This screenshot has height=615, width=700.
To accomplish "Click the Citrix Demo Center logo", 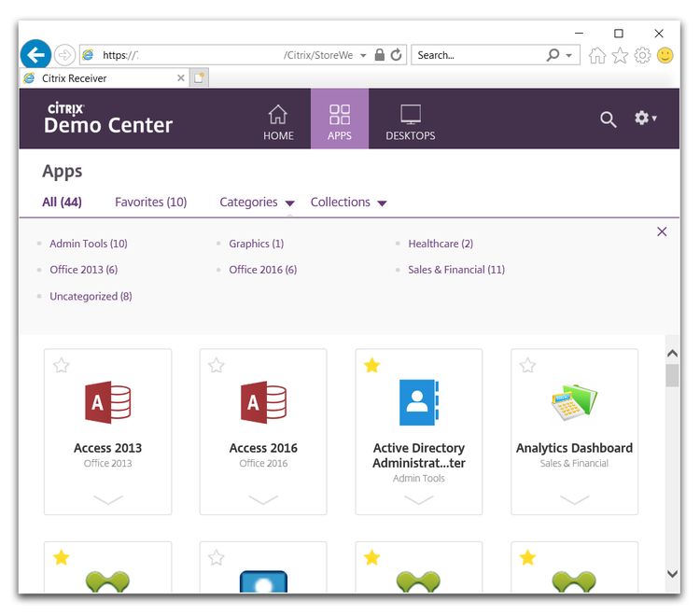I will point(107,119).
